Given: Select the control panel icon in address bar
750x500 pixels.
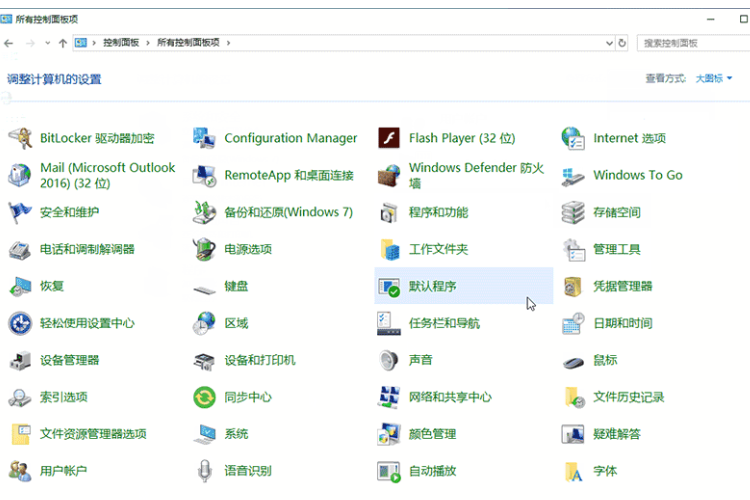Looking at the screenshot, I should [x=81, y=43].
